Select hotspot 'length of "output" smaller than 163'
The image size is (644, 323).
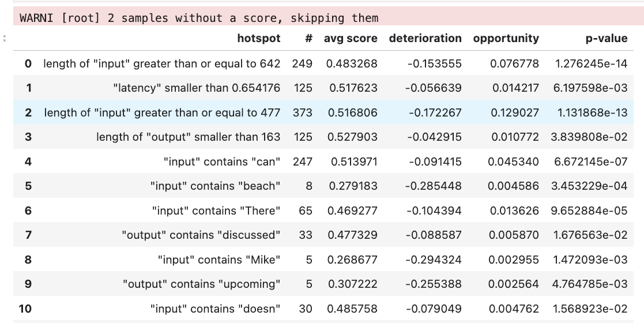(189, 137)
